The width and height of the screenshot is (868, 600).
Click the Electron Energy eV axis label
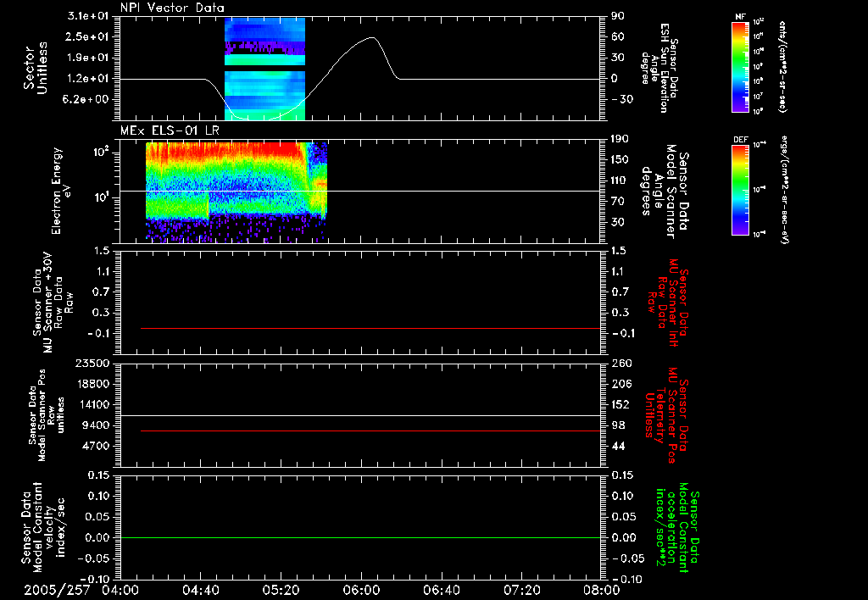(62, 191)
